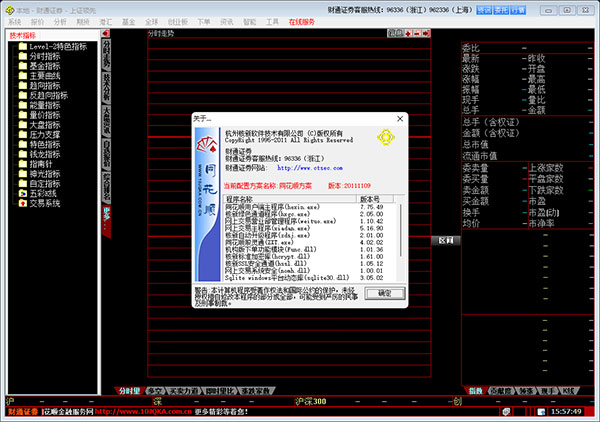Open the 基金 menu
This screenshot has width=600, height=422.
[128, 22]
